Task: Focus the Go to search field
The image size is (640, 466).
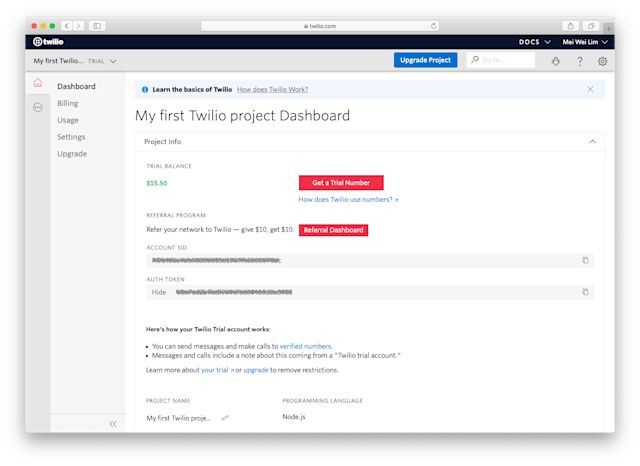Action: 500,60
